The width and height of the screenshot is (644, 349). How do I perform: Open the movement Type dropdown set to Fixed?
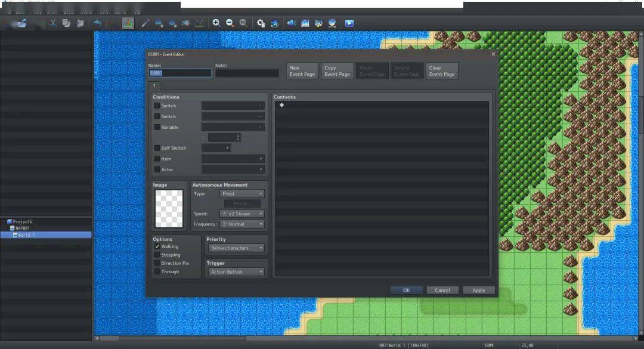[x=242, y=194]
